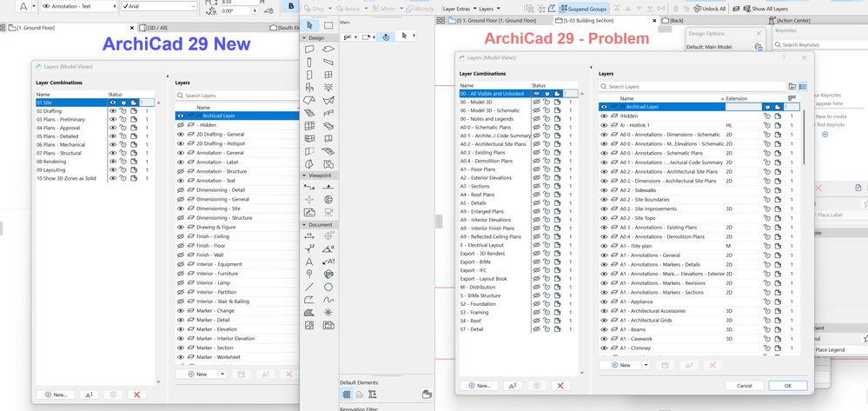
Task: Select the Stair tool
Action: click(309, 113)
